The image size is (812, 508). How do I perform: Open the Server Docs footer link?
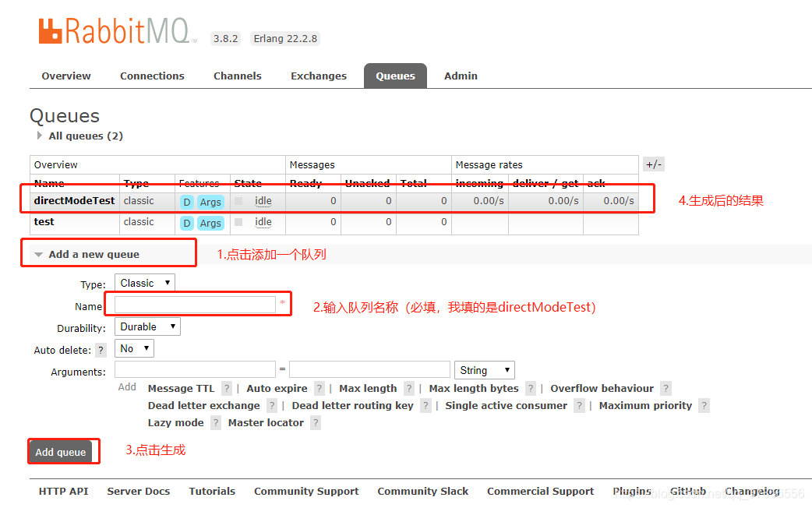[x=138, y=492]
